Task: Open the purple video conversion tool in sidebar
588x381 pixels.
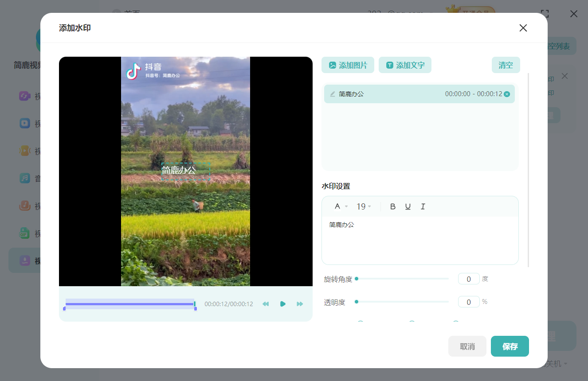Action: 24,96
